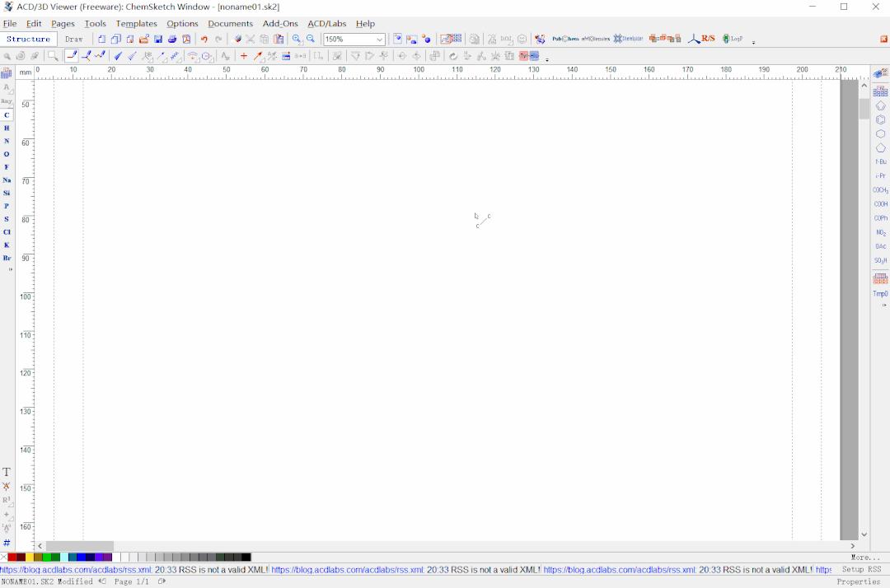This screenshot has width=890, height=588.
Task: Switch to Draw mode
Action: pos(74,39)
